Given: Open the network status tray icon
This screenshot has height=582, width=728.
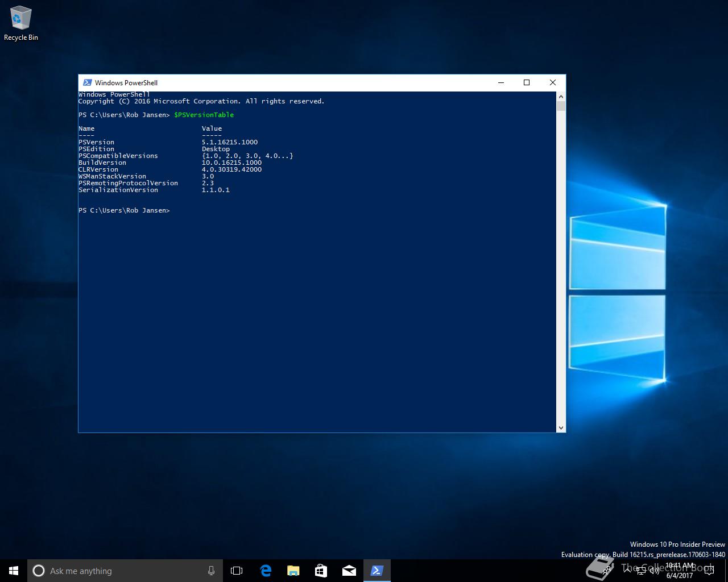Looking at the screenshot, I should click(641, 571).
